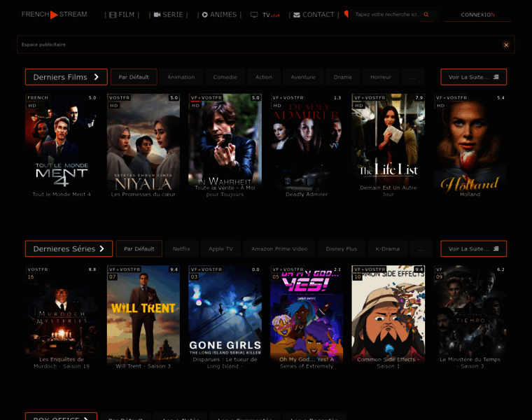Viewport: 532px width, 420px height.
Task: Click the TV monitor icon
Action: coord(254,15)
